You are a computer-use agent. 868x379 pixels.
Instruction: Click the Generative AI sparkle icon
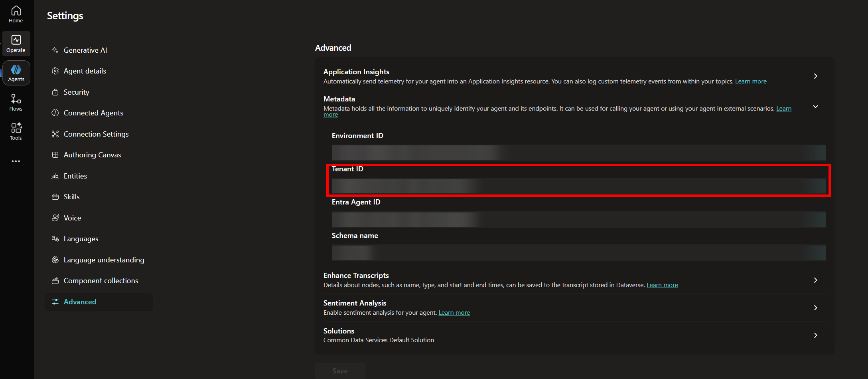(55, 50)
